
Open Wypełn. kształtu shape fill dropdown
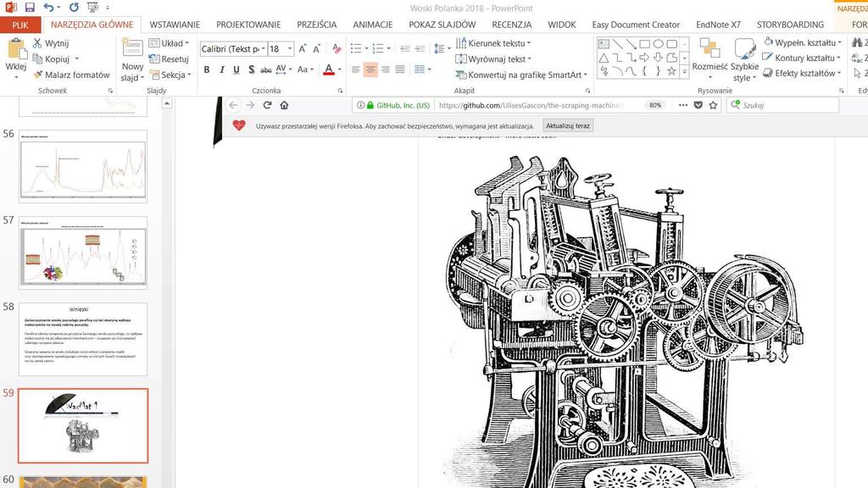tap(802, 42)
